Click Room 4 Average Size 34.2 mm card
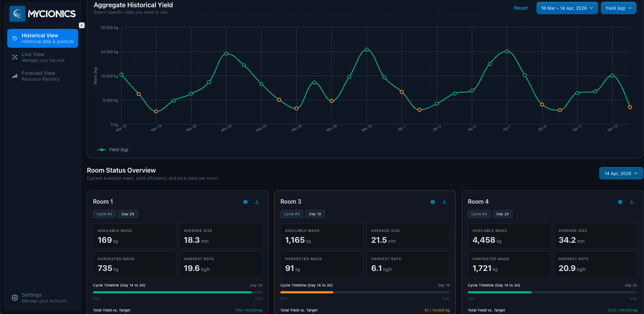This screenshot has width=644, height=314. click(596, 236)
